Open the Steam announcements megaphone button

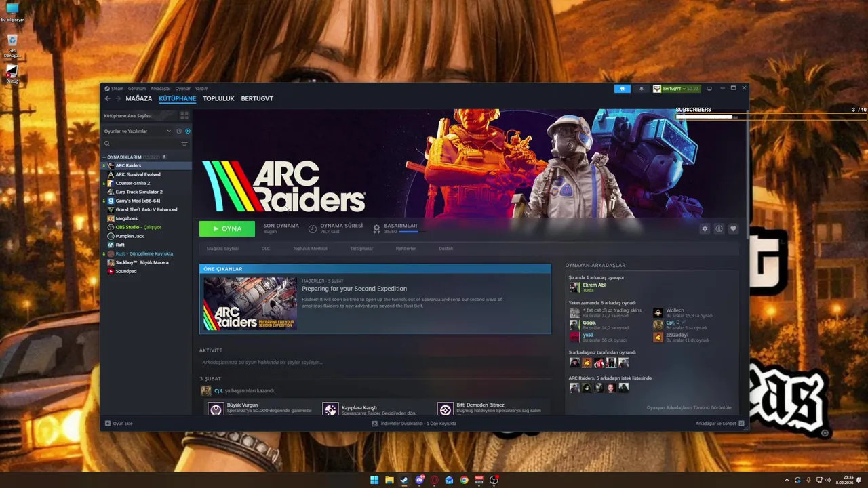622,89
